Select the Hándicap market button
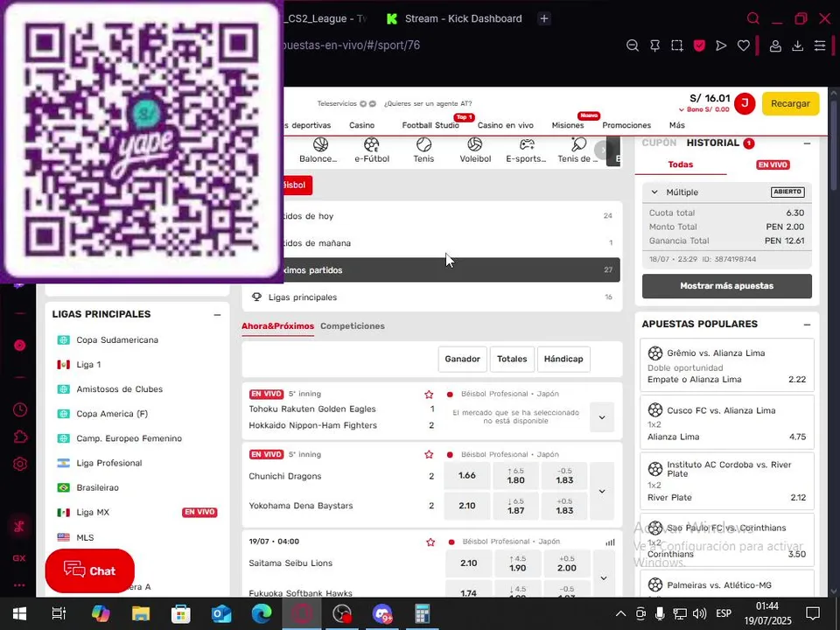Screen dimensions: 840x630 click(563, 359)
